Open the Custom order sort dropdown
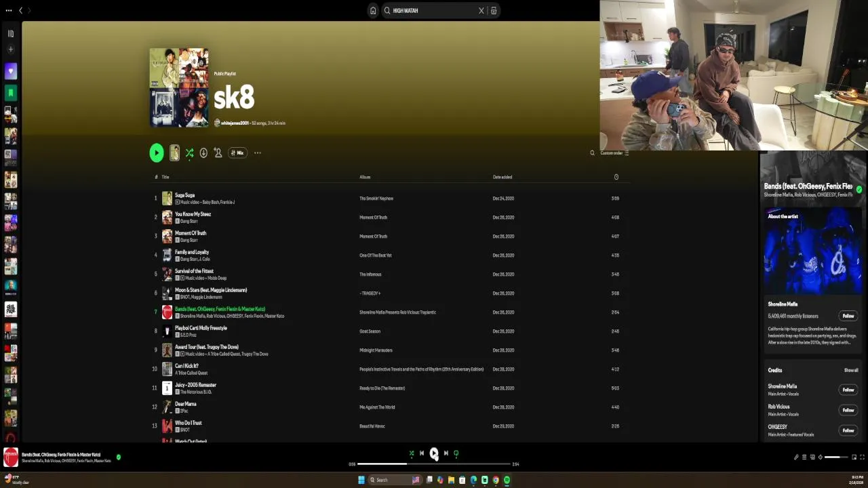The width and height of the screenshot is (868, 488). (614, 153)
